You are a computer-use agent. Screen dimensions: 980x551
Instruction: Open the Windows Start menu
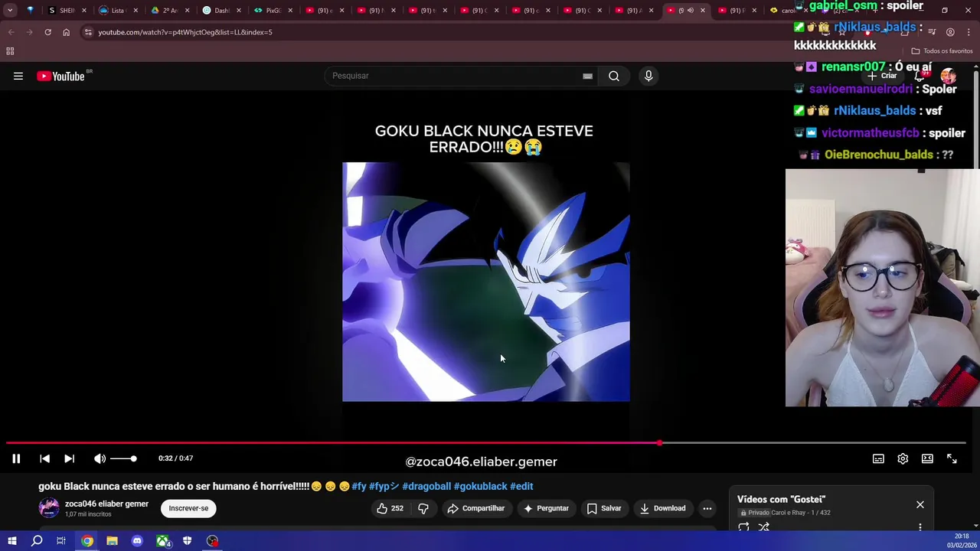pos(11,541)
